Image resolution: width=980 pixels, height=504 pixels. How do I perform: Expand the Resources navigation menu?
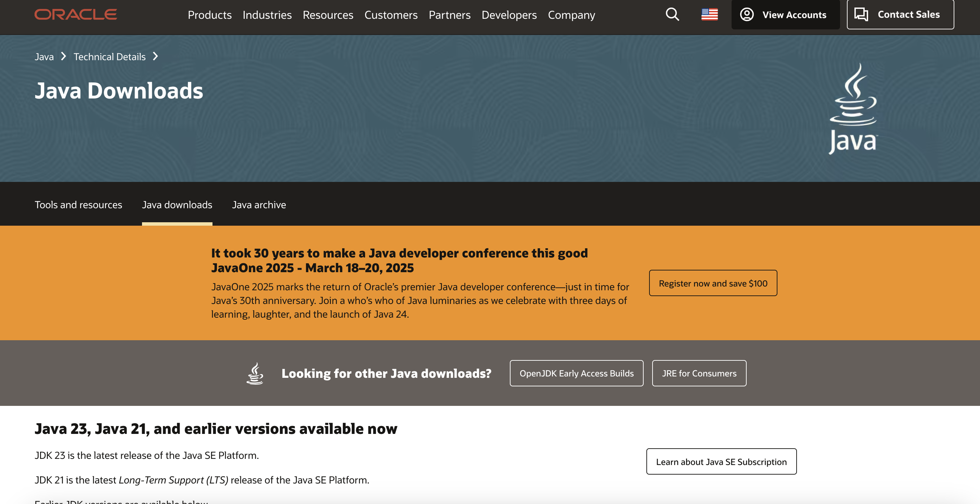point(328,15)
